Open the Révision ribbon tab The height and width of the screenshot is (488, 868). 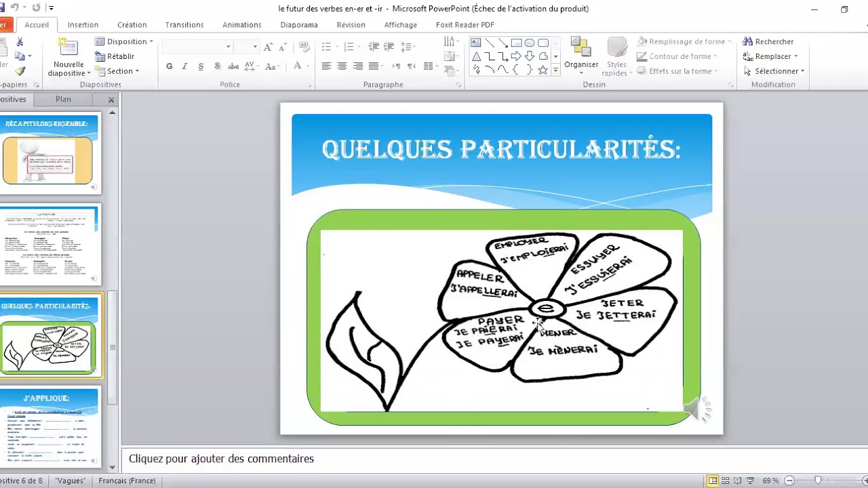pos(351,25)
